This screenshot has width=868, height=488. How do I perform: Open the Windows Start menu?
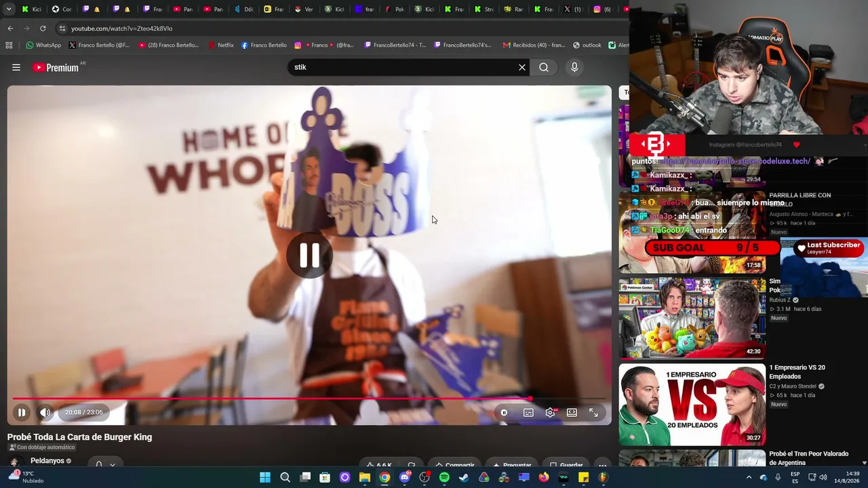coord(265,477)
